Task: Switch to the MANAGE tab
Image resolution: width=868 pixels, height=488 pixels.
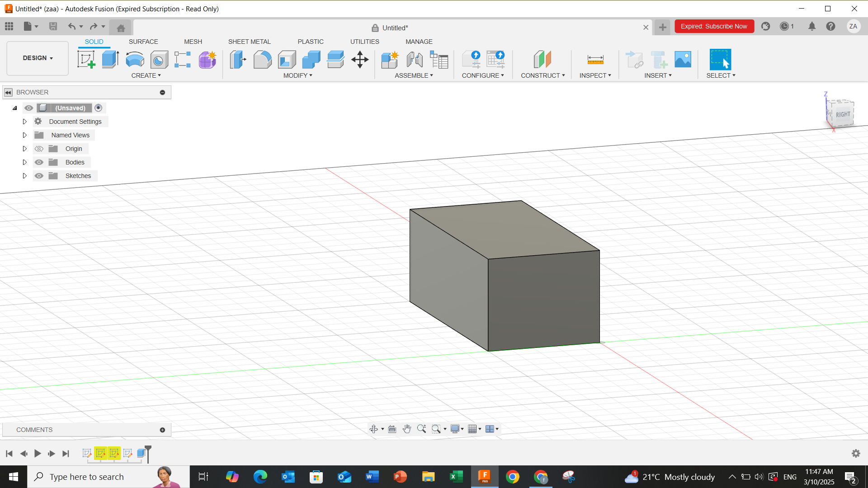Action: tap(419, 42)
